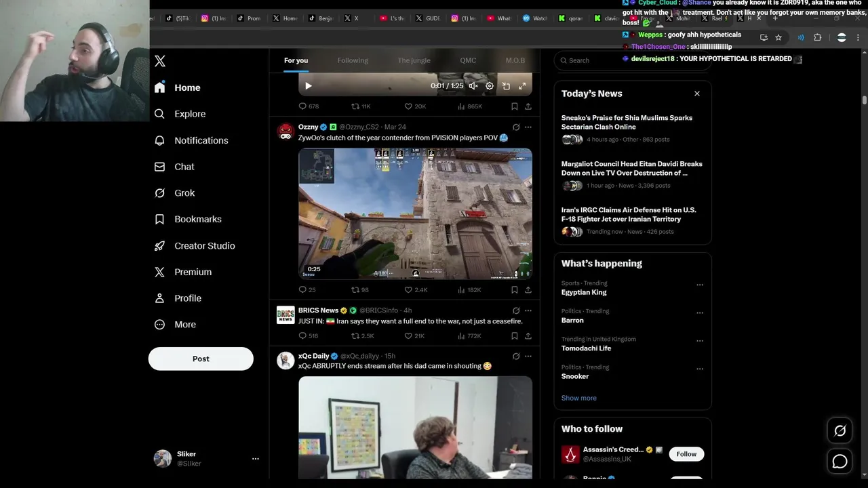Reply to BRICS News post
This screenshot has width=868, height=488.
(x=309, y=335)
